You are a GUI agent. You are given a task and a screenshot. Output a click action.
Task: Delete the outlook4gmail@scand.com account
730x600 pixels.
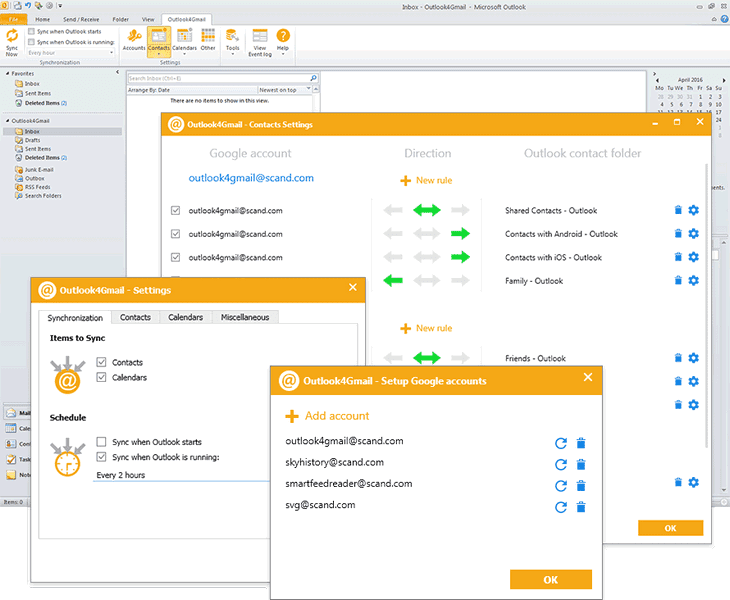pos(581,443)
